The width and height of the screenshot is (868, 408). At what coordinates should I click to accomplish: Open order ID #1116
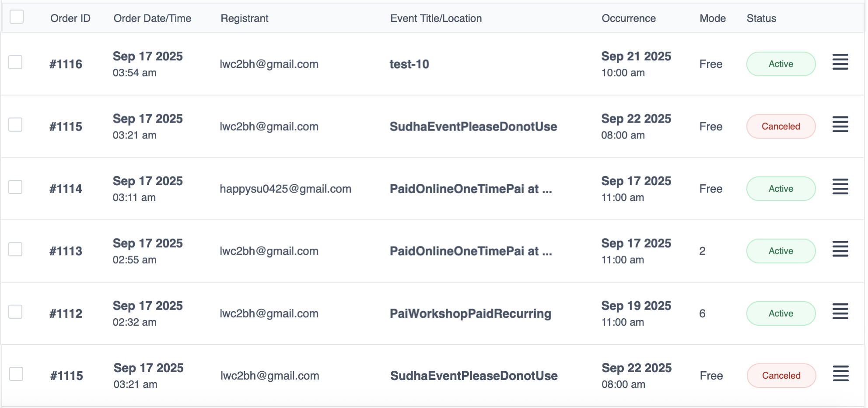tap(66, 64)
